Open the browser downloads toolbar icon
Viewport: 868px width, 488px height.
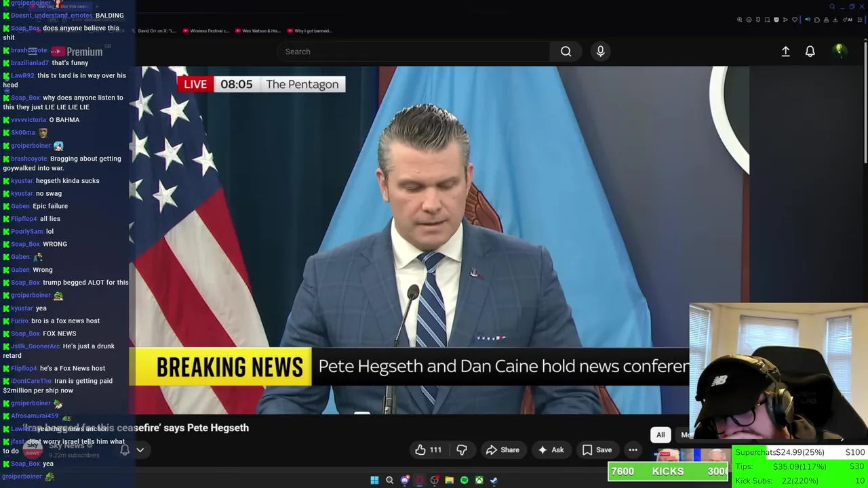tap(835, 20)
